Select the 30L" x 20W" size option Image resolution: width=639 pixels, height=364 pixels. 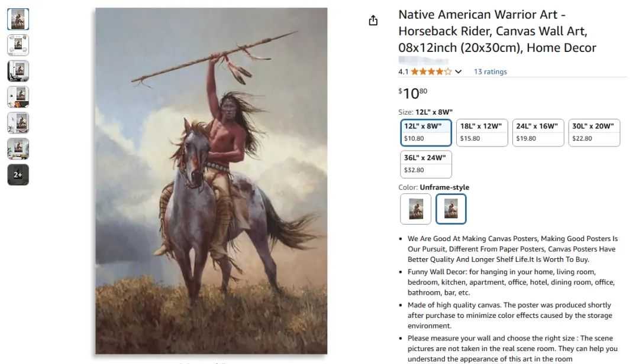tap(594, 132)
